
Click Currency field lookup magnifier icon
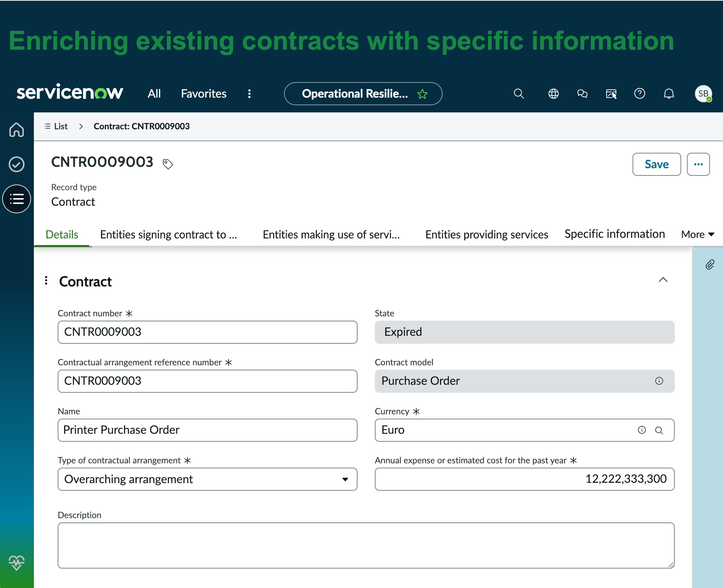(x=659, y=430)
